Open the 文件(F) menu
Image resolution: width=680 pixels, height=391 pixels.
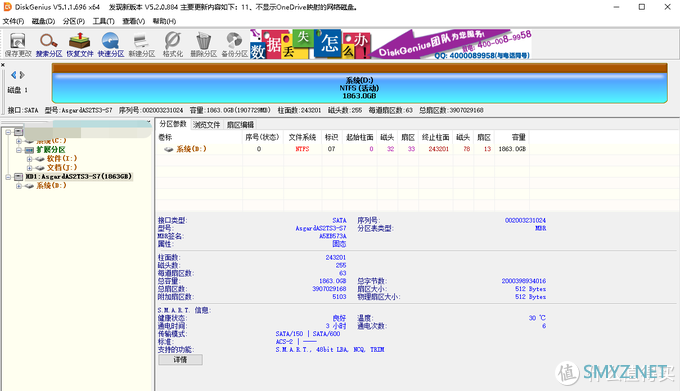(x=13, y=21)
